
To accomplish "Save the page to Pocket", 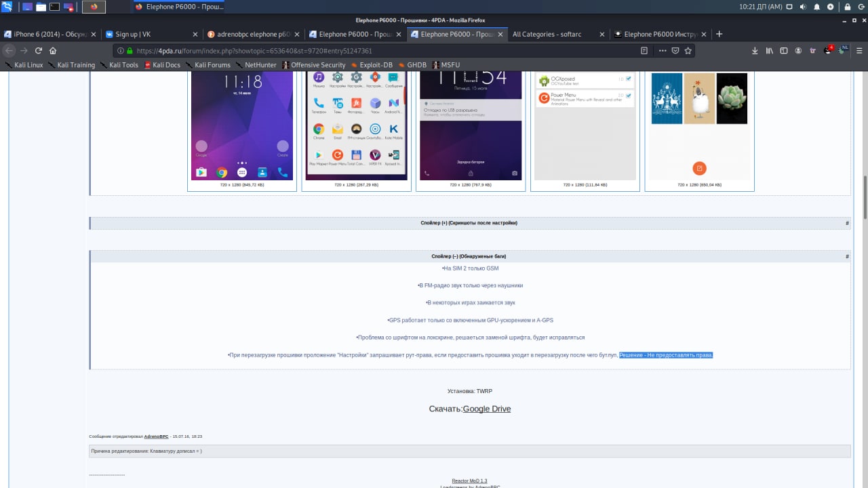I will (x=675, y=50).
